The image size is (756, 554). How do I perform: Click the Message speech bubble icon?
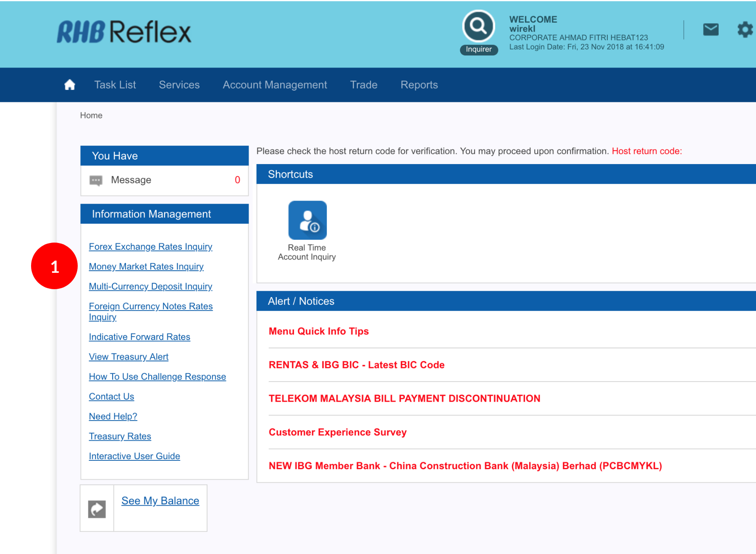96,180
